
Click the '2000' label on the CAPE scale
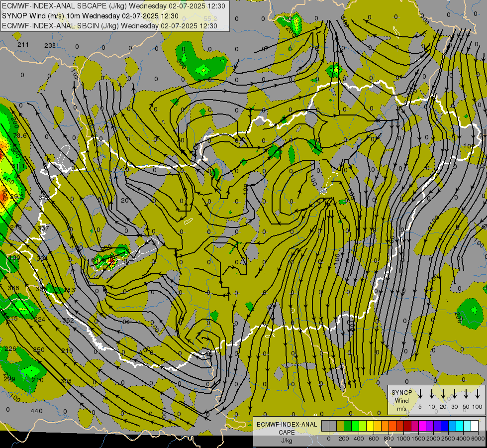click(x=433, y=439)
